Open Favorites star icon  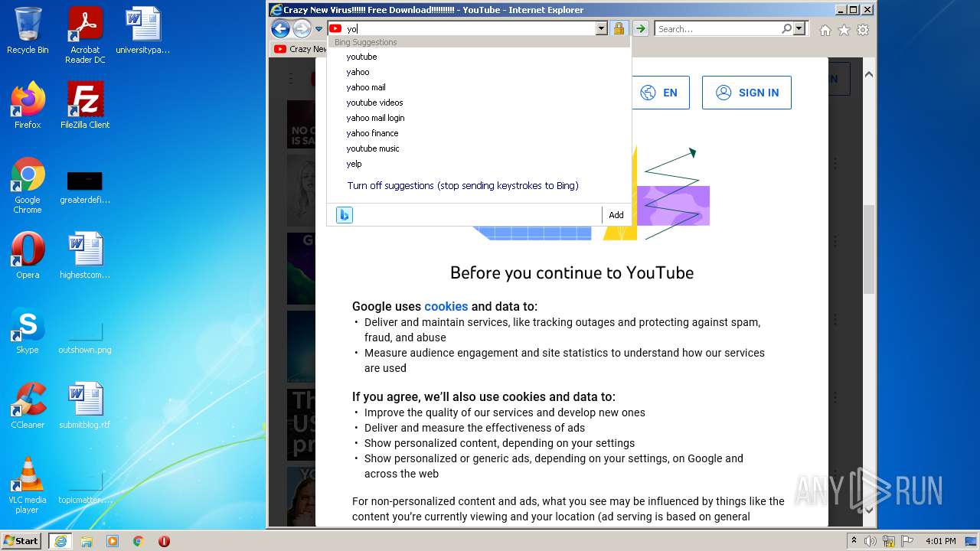click(844, 30)
